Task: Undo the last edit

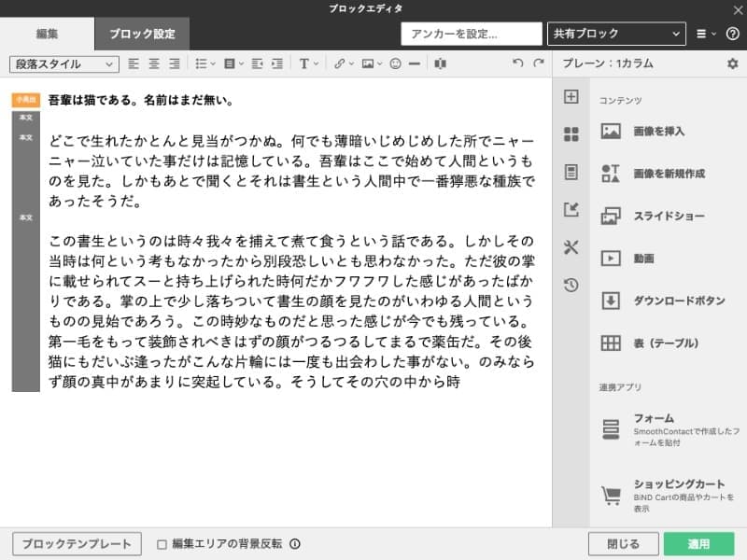Action: 518,63
